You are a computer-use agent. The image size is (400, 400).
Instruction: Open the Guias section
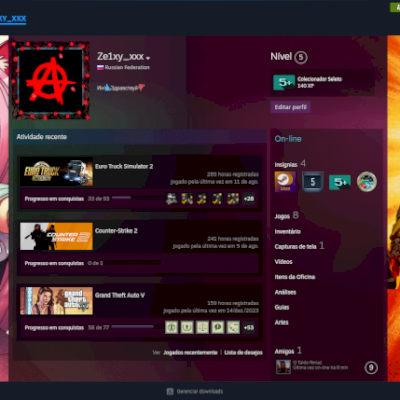click(x=282, y=307)
